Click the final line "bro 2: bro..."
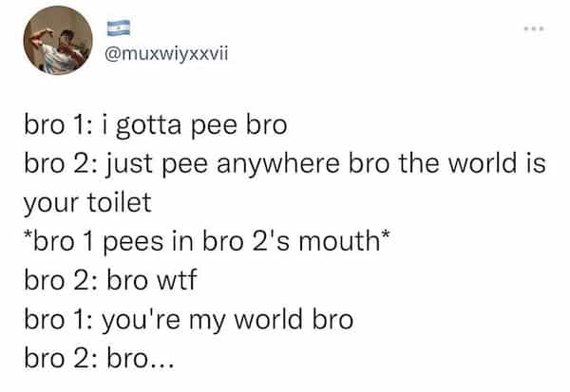Image resolution: width=570 pixels, height=392 pixels. (99, 358)
